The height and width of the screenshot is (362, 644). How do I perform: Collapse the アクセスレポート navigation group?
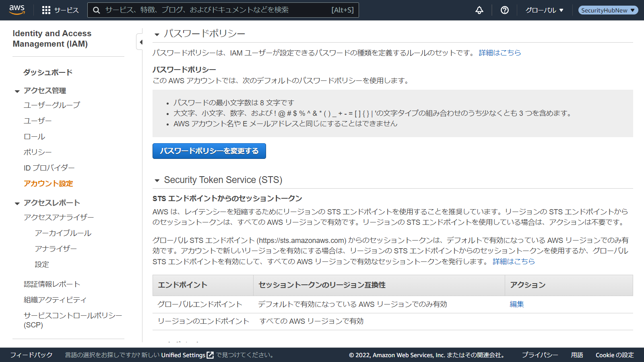click(x=17, y=204)
